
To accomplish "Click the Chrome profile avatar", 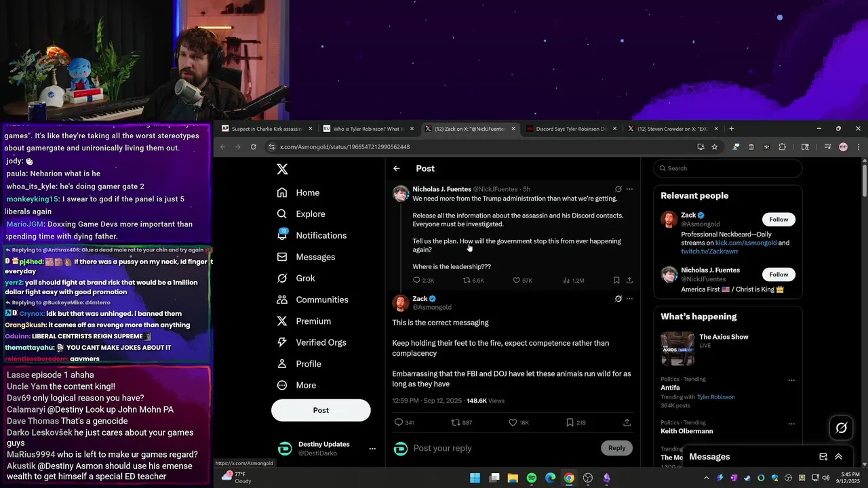I will click(843, 147).
